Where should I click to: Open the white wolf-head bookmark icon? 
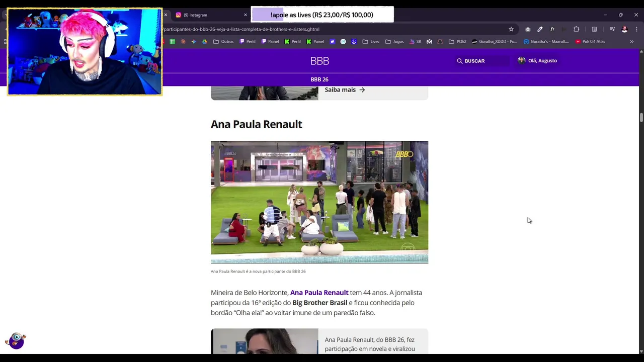coord(429,42)
